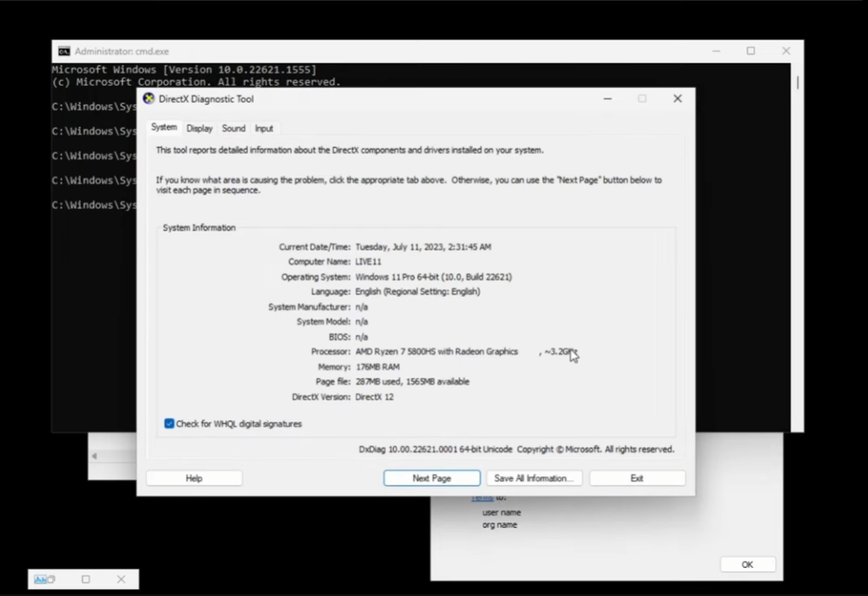Exit the DirectX Diagnostic Tool

point(637,478)
